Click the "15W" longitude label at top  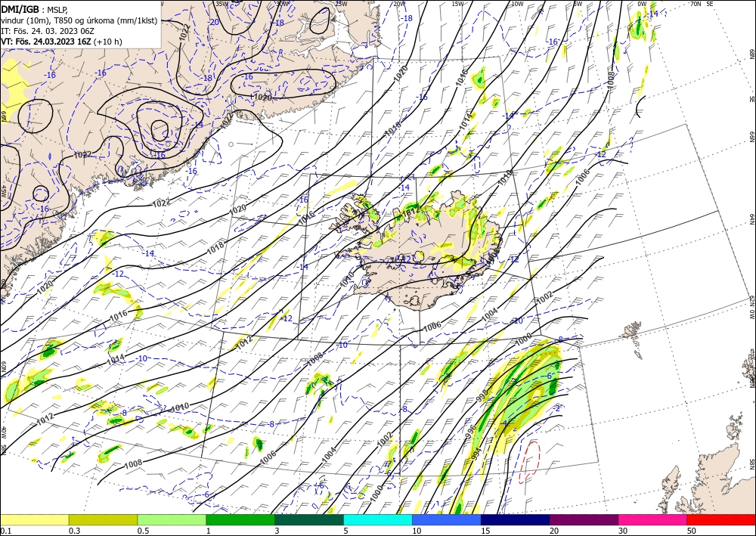pos(457,4)
